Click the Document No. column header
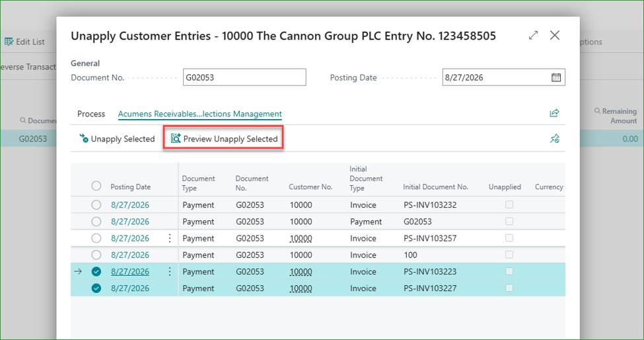 252,183
